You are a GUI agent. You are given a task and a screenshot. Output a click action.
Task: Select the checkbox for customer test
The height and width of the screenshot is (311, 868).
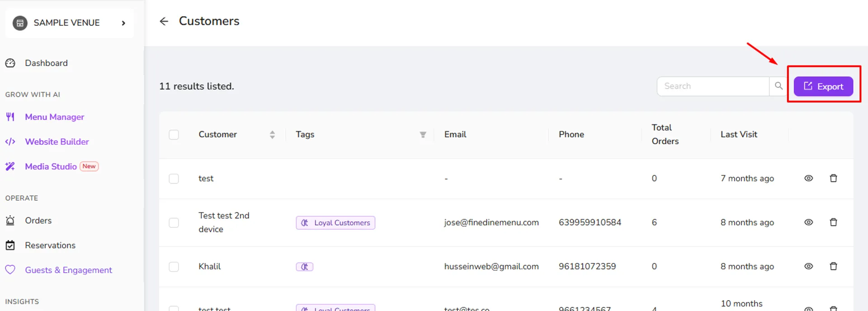click(174, 179)
